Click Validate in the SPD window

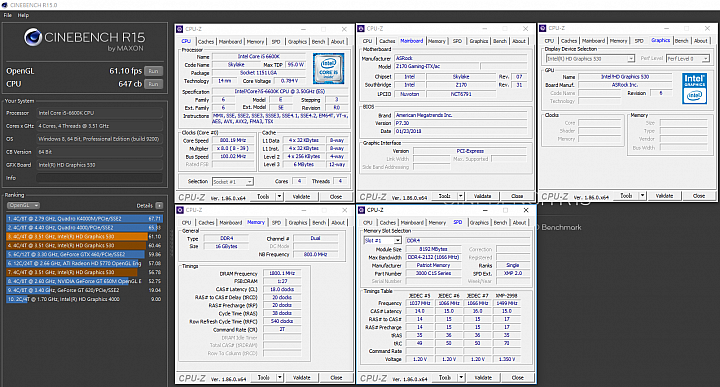point(483,377)
